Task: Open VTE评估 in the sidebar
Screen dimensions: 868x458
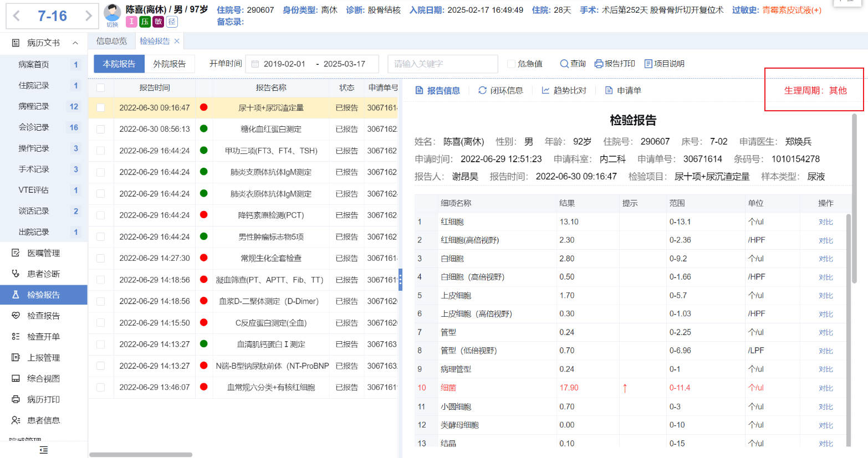Action: tap(44, 191)
